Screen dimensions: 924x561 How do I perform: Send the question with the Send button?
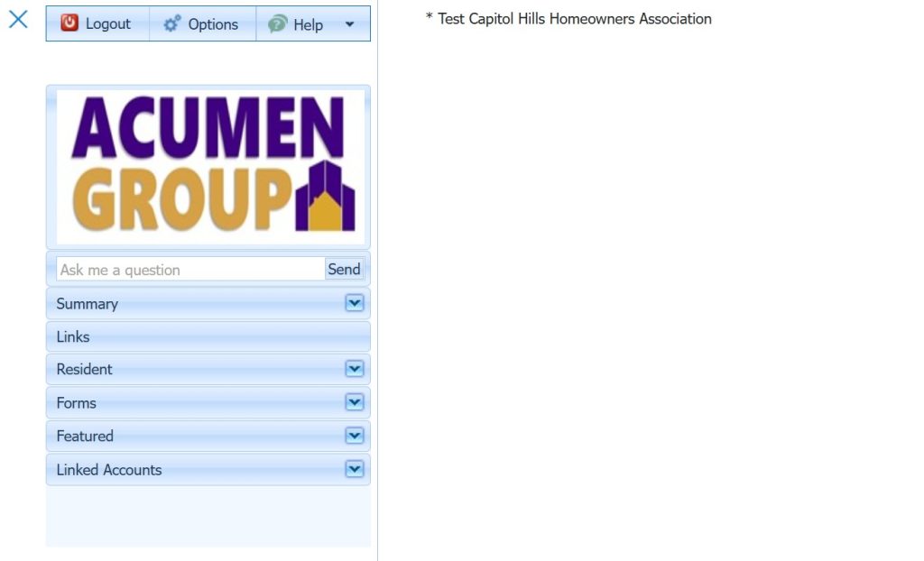(x=344, y=269)
